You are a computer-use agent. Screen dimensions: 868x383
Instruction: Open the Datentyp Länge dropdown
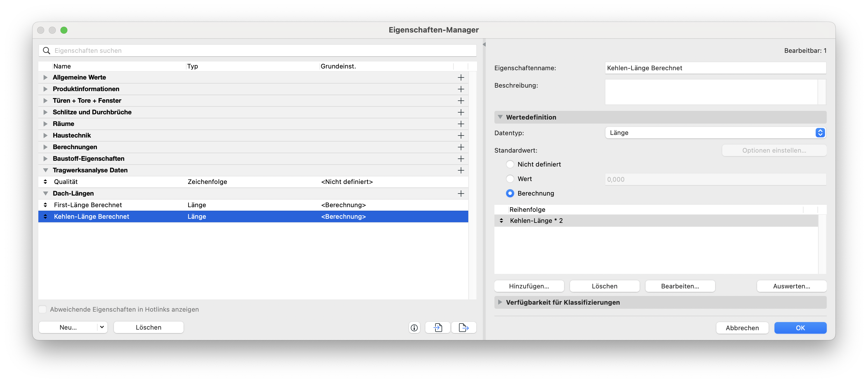click(715, 133)
